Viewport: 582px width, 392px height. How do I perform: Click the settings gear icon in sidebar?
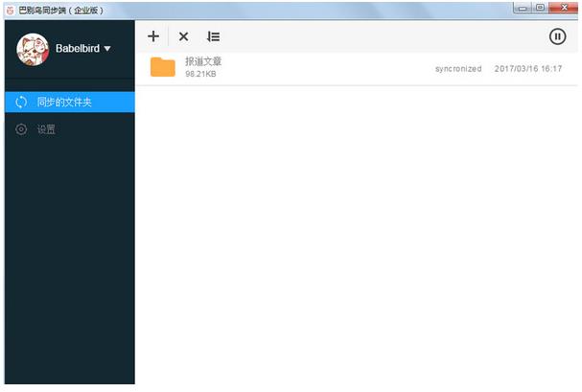[x=21, y=129]
